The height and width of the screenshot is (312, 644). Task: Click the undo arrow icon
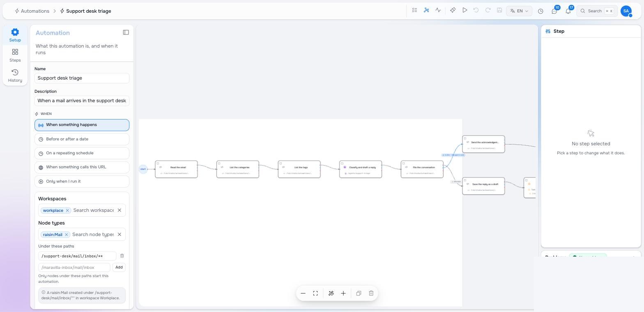(x=476, y=10)
